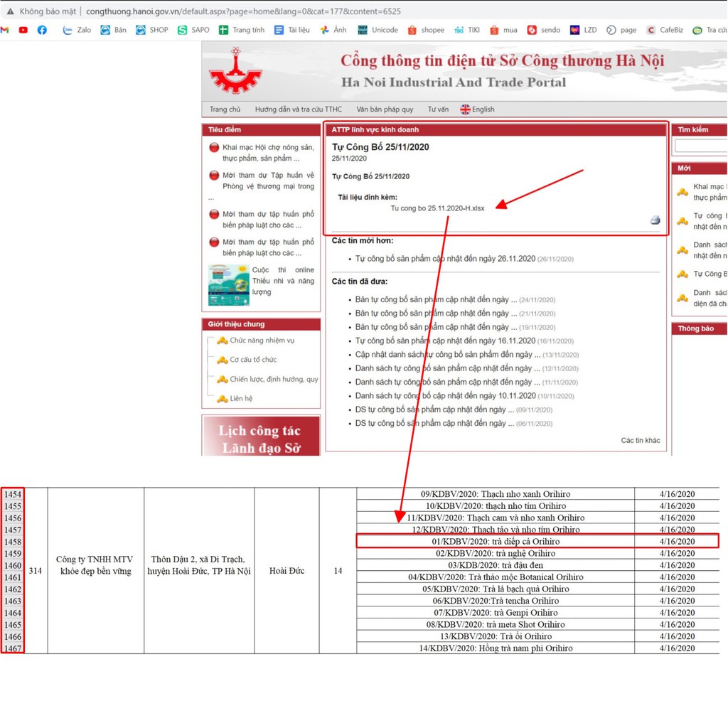
Task: Open the Zalo bookmark
Action: pos(77,30)
